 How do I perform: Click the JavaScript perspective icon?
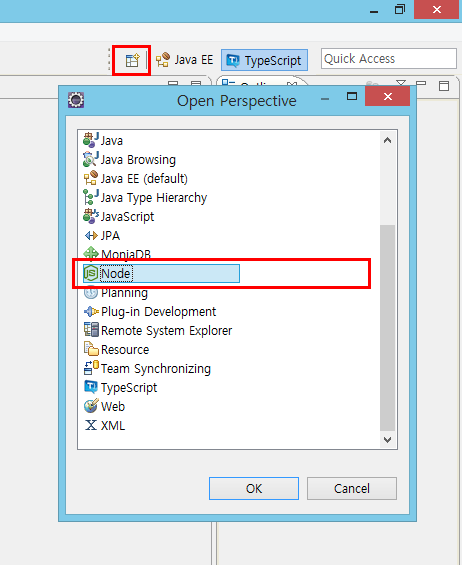coord(90,216)
